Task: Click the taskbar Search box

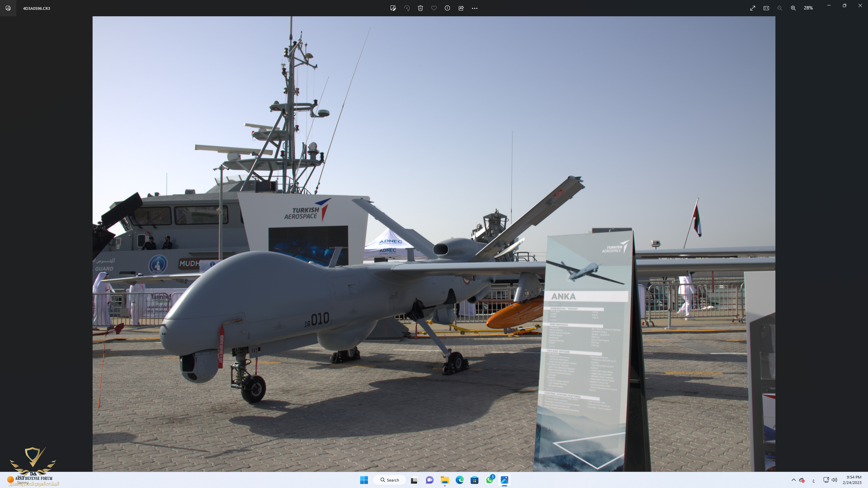Action: [390, 480]
